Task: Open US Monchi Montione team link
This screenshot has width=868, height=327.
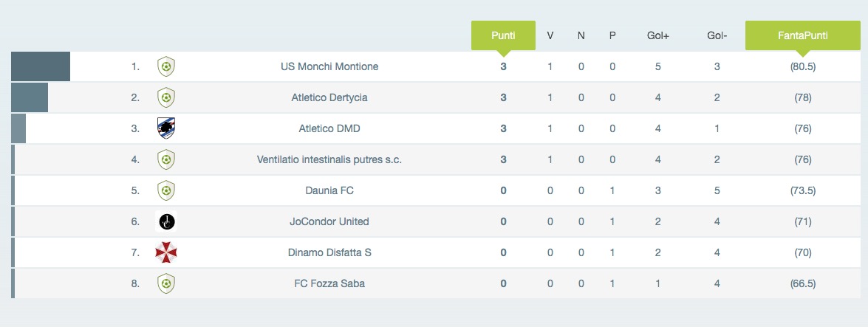Action: click(x=329, y=66)
